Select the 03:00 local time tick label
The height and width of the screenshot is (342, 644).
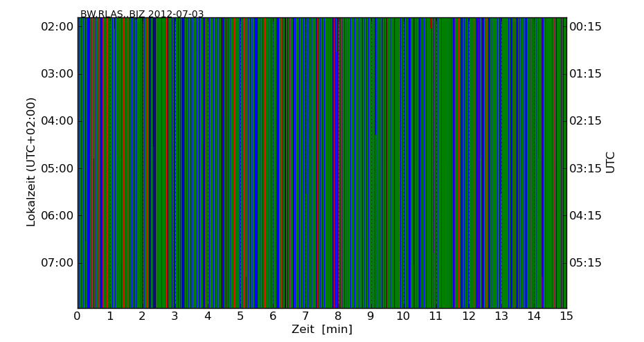[x=57, y=74]
